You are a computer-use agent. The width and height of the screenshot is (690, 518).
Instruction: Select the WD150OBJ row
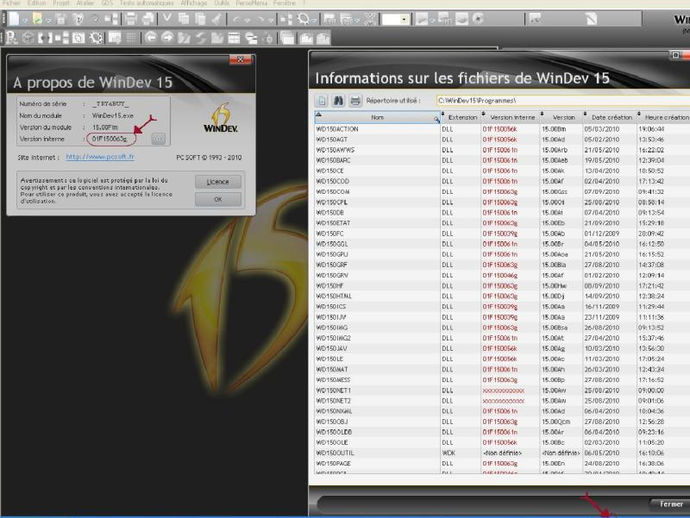[x=502, y=422]
